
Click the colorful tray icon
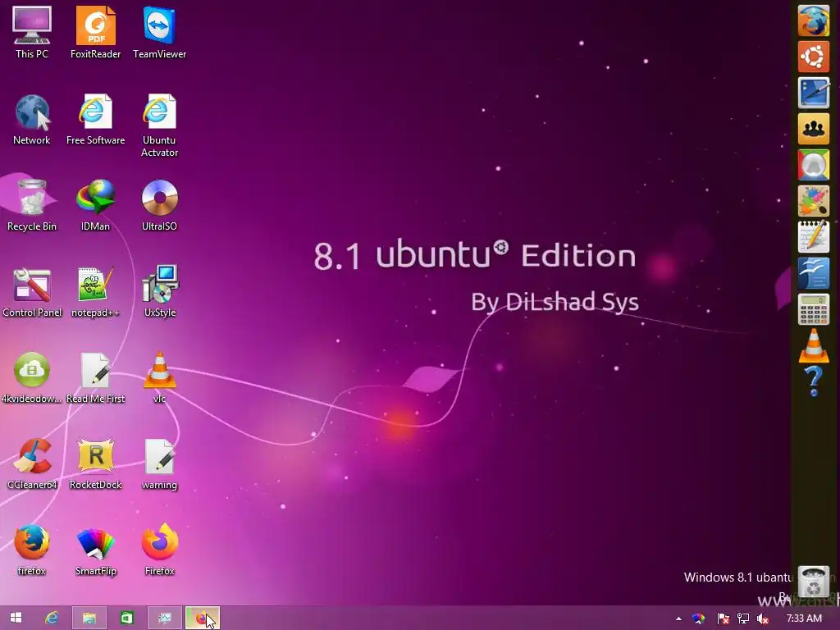(698, 619)
